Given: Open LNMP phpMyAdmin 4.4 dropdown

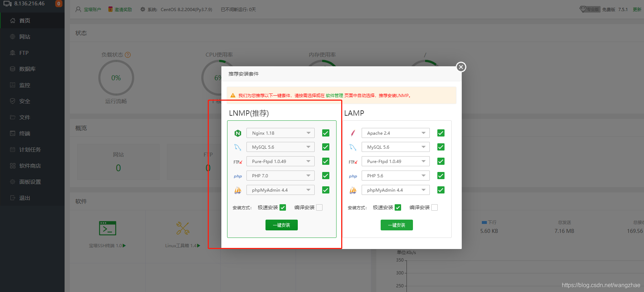Looking at the screenshot, I should click(281, 190).
